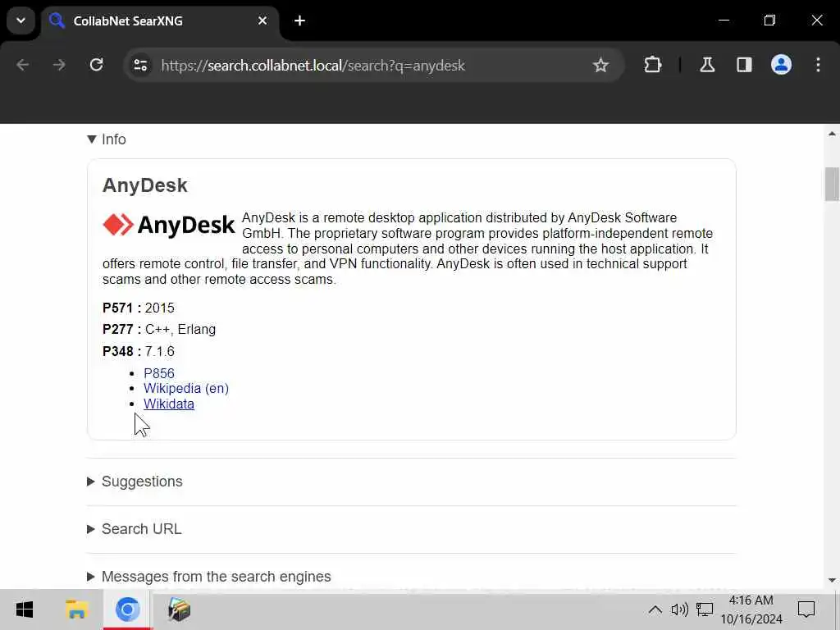
Task: Expand Messages from the search engines
Action: [209, 577]
